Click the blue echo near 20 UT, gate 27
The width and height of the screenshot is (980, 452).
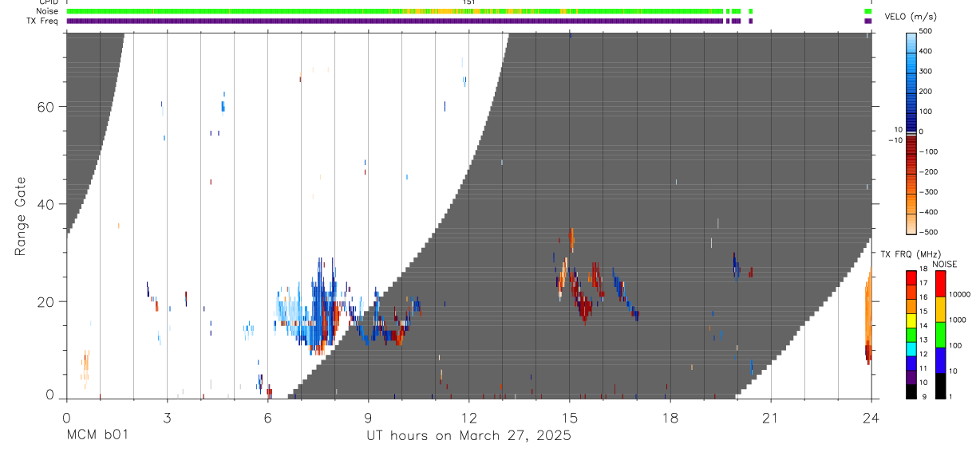tap(736, 266)
